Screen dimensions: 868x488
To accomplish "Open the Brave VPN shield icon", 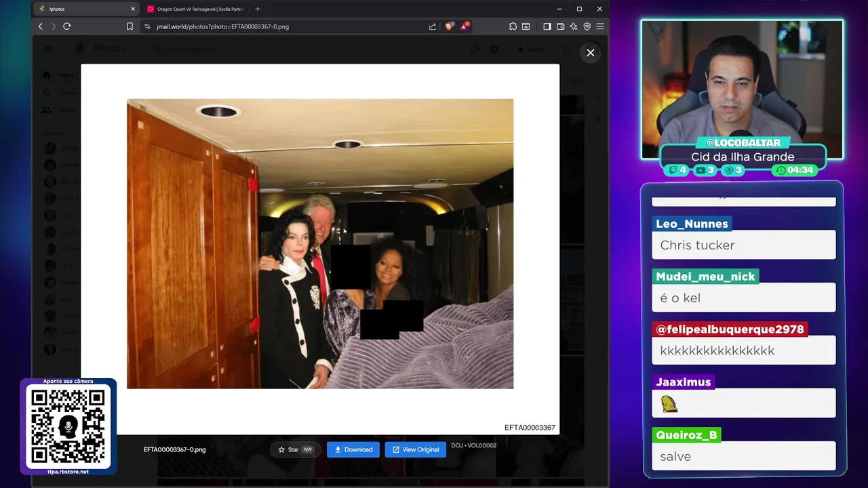I will 587,26.
